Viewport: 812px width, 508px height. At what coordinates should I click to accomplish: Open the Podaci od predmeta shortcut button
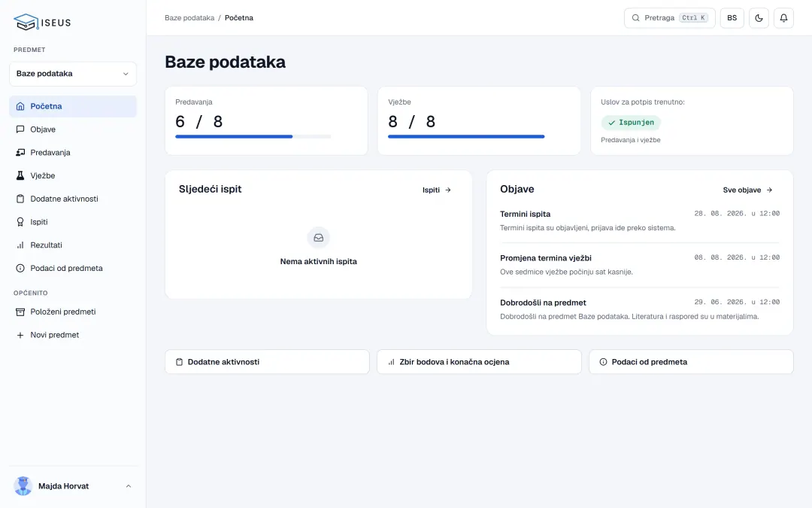coord(691,362)
